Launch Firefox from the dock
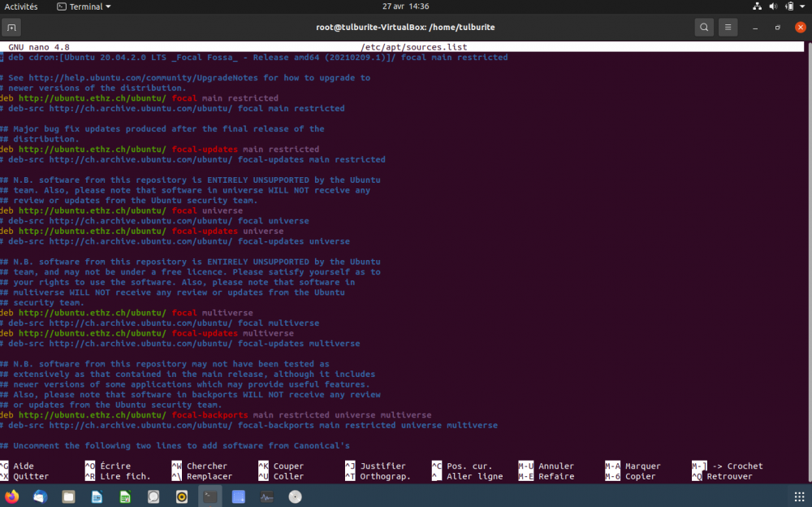 tap(11, 496)
